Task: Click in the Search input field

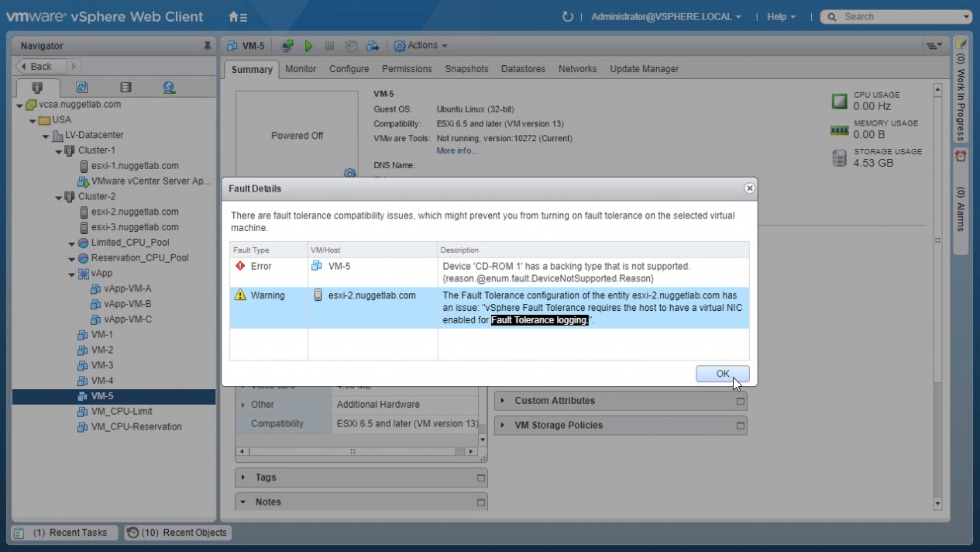Action: point(899,17)
